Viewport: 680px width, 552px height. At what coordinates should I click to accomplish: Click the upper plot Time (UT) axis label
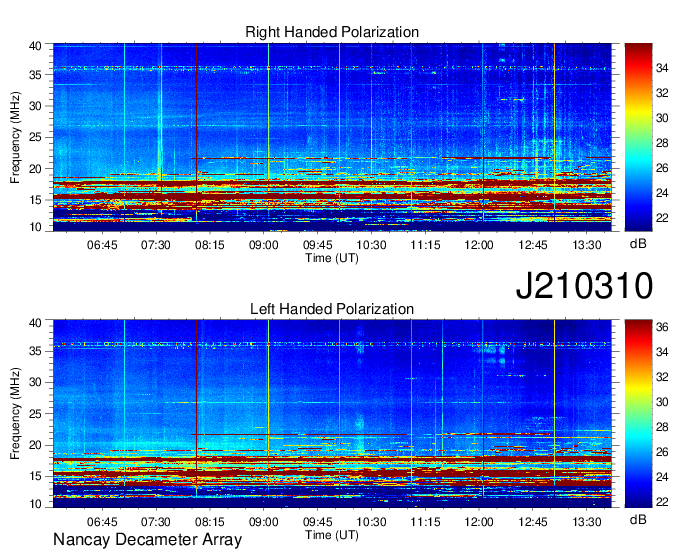click(332, 258)
